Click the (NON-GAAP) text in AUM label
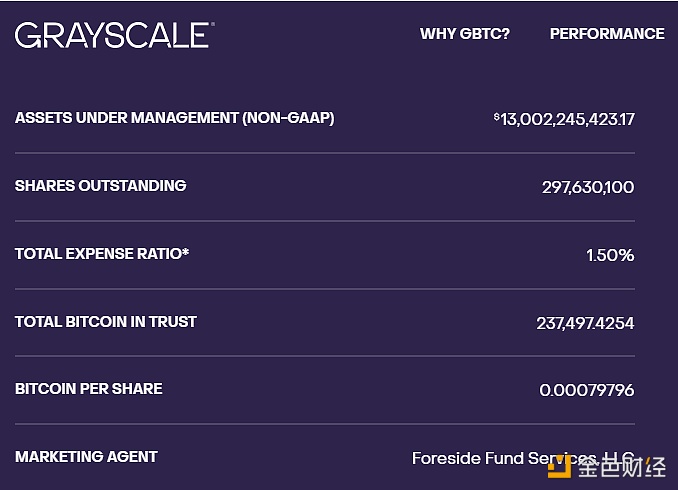678x490 pixels. point(288,118)
